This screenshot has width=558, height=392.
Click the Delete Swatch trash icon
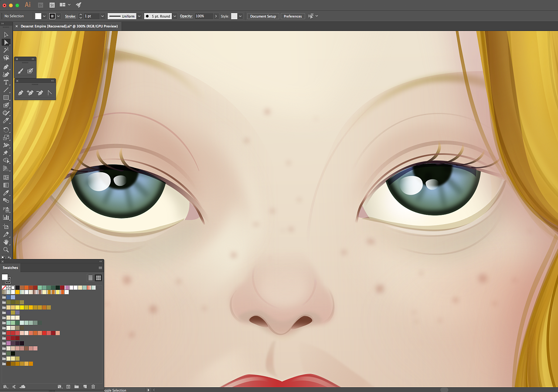coord(93,386)
